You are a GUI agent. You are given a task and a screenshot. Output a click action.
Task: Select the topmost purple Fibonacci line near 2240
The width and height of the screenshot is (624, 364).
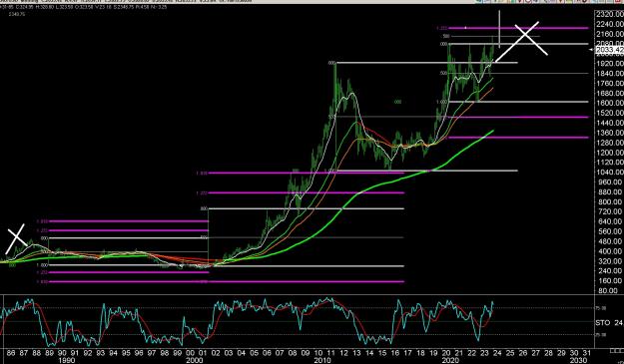(517, 28)
